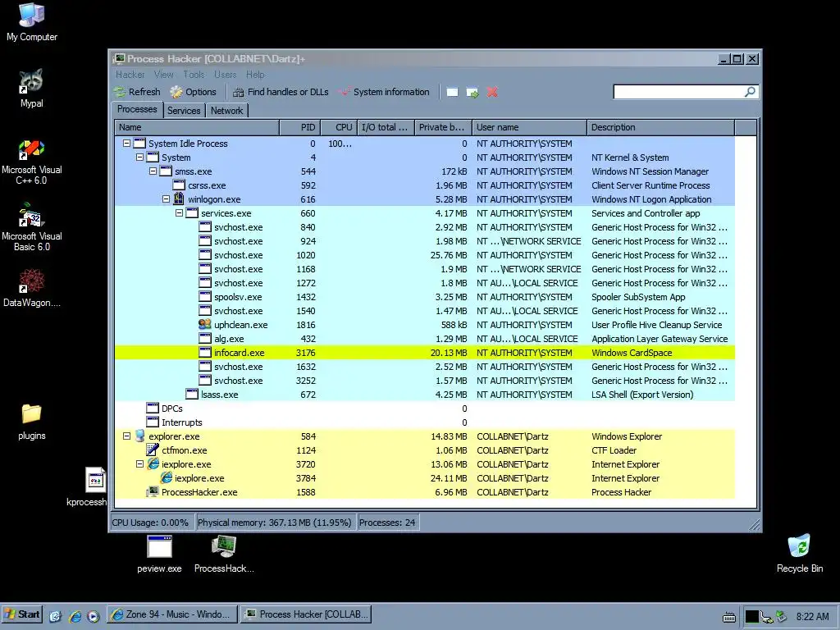
Task: Select the ProcessHack... desktop icon
Action: (224, 555)
